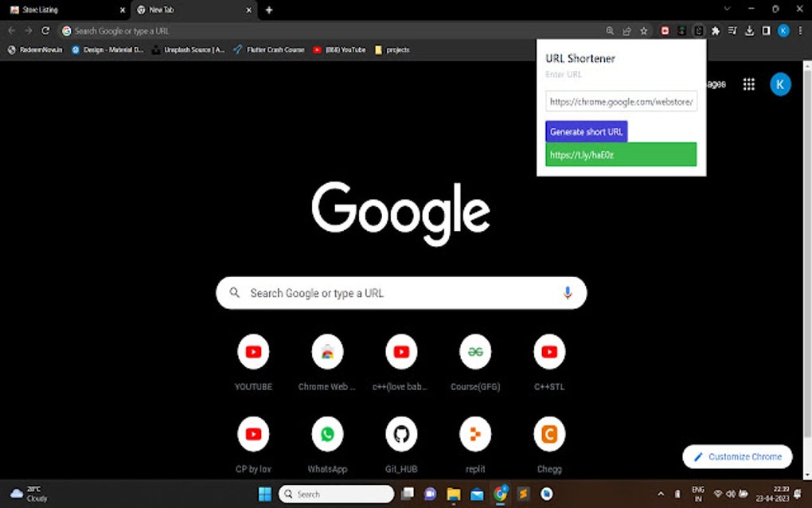Bookmark the page using the star icon

point(643,30)
